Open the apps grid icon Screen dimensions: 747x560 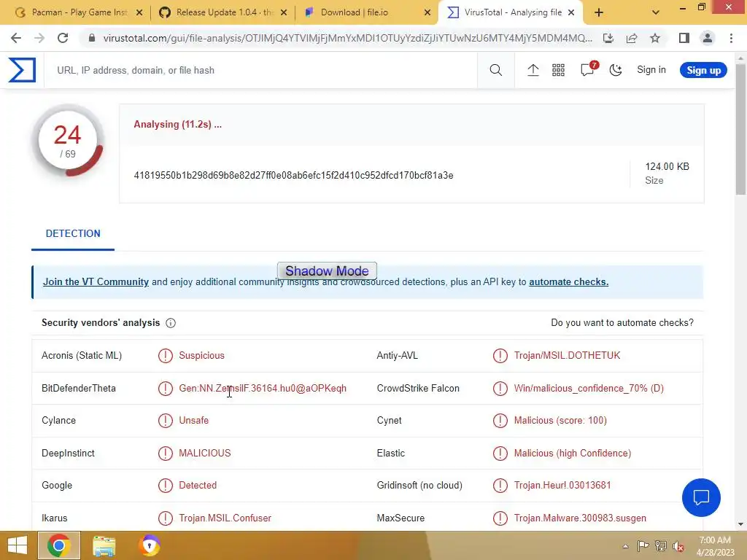[558, 70]
